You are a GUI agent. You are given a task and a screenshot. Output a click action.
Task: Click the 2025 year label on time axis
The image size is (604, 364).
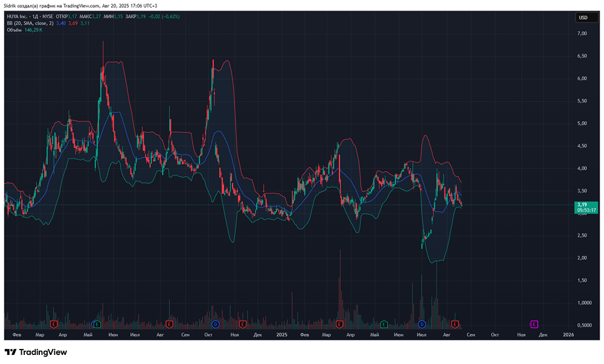click(282, 334)
